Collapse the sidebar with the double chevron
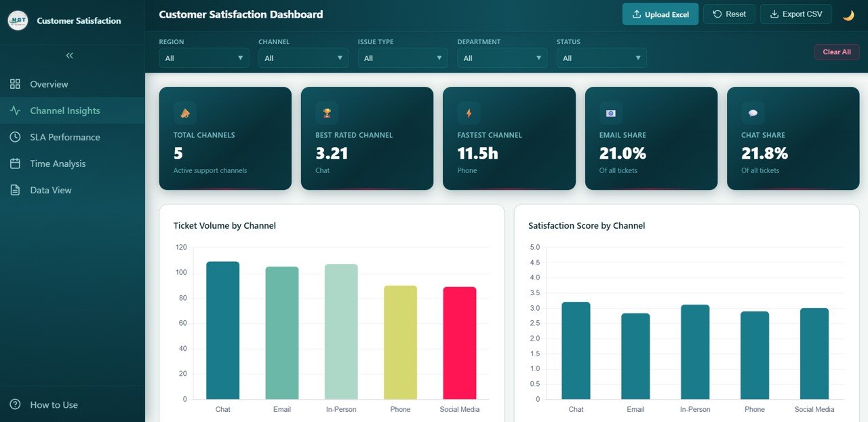 click(69, 56)
